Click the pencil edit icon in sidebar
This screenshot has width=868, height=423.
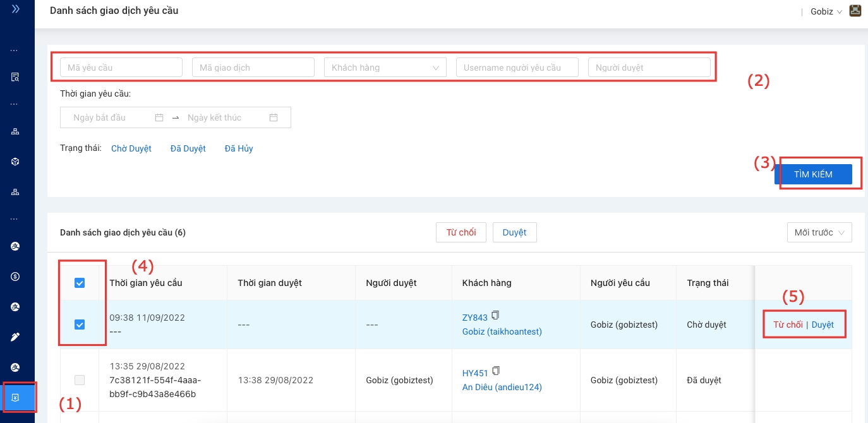(15, 337)
